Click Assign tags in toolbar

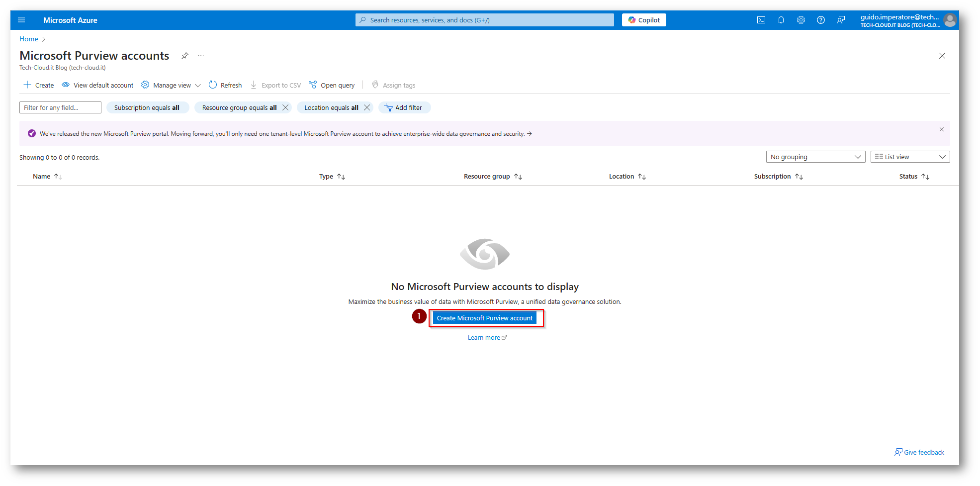(x=394, y=85)
